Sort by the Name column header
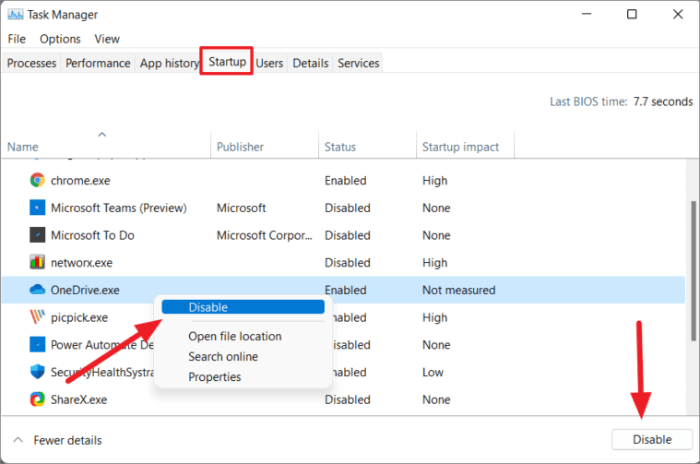 106,146
